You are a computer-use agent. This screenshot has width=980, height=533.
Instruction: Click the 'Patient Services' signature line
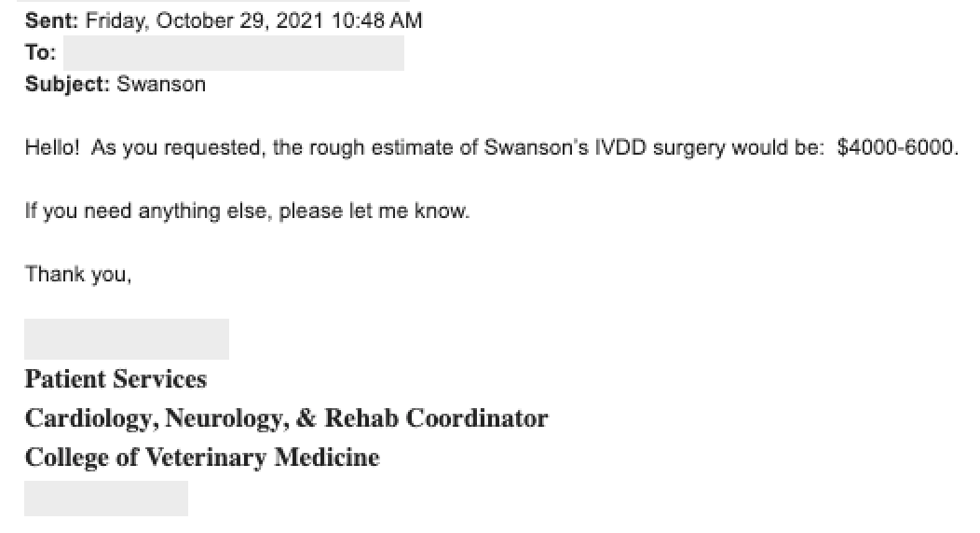[x=116, y=379]
